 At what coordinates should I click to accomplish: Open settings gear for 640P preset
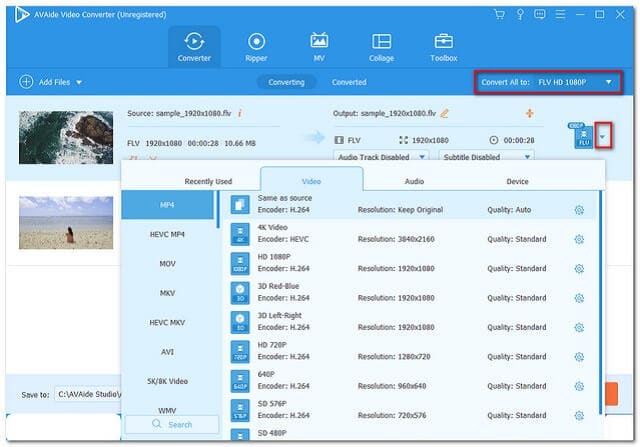tap(579, 387)
